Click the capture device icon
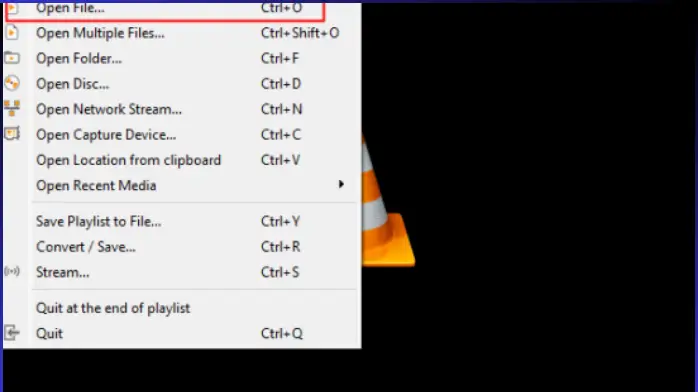 point(12,133)
